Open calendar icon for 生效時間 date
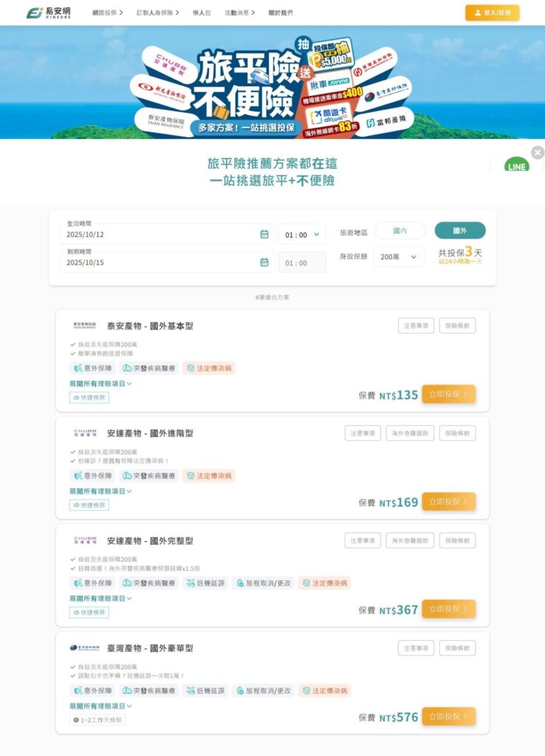 [264, 235]
